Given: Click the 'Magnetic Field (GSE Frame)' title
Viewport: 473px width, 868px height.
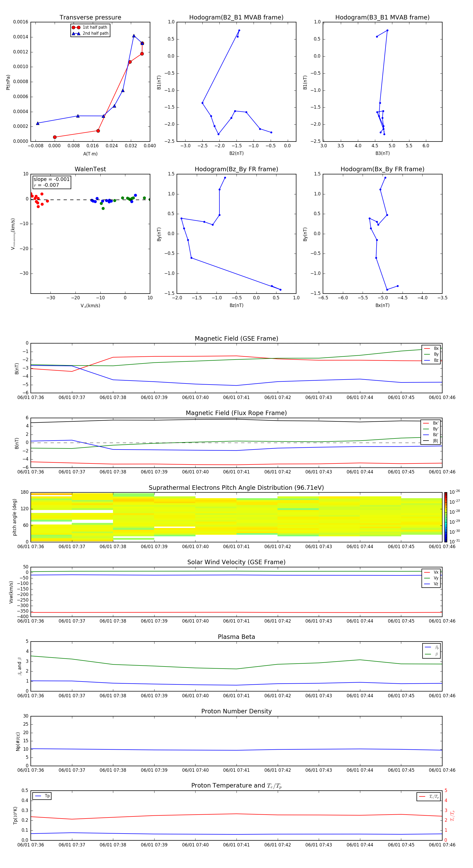Looking at the screenshot, I should point(236,339).
